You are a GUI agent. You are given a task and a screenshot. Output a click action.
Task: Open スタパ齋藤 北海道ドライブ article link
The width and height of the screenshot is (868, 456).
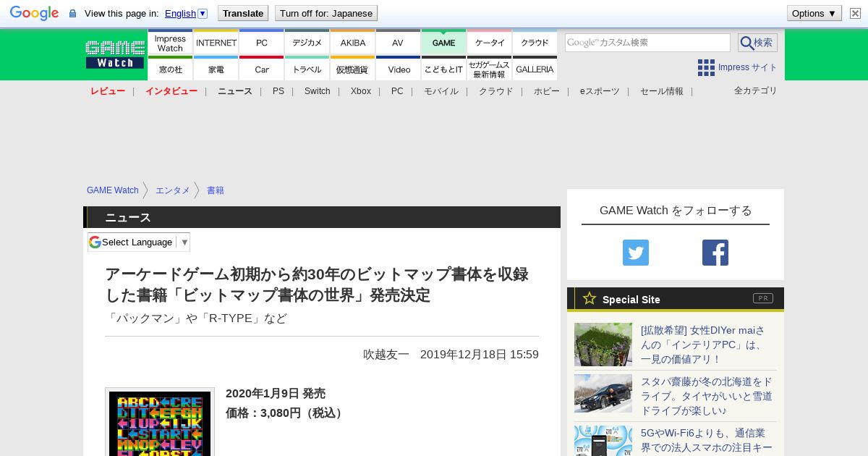(x=707, y=396)
